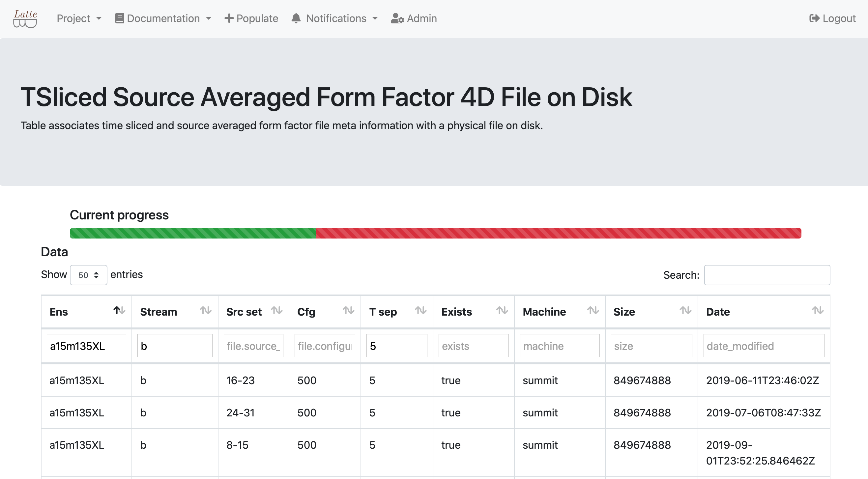Toggle sort order on Size column

685,310
